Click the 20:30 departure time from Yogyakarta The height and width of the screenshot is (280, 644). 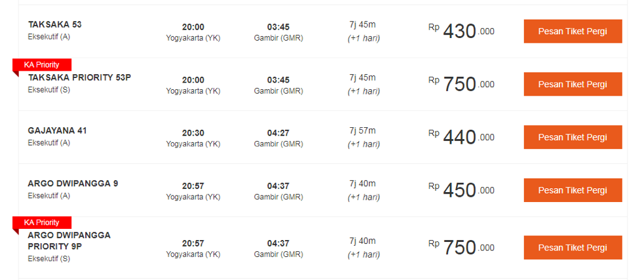[193, 133]
